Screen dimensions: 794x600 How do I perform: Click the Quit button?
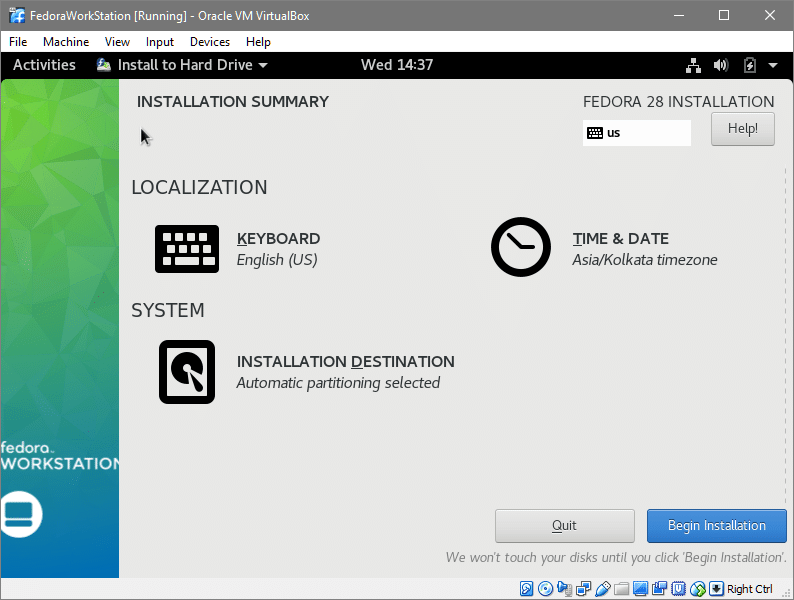[x=564, y=526]
